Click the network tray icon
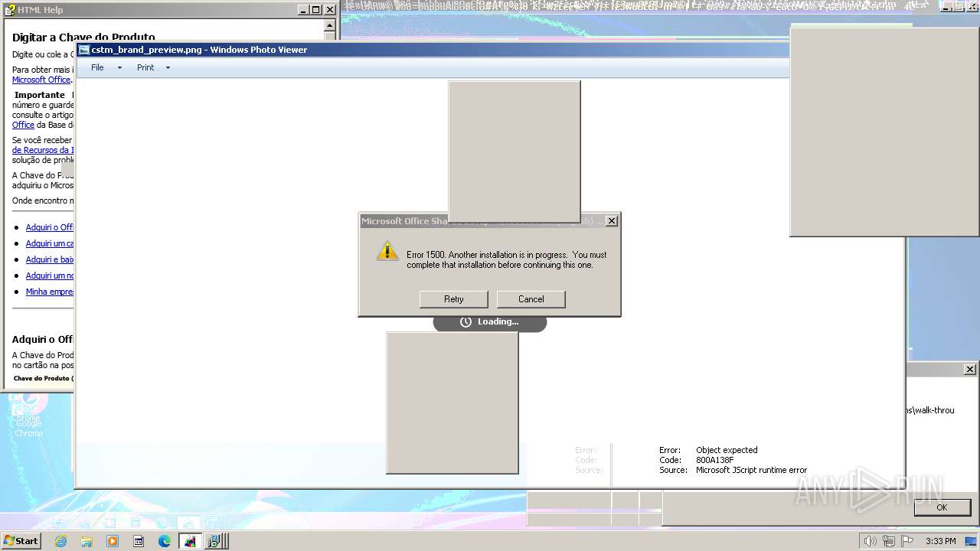This screenshot has height=551, width=980. [x=889, y=541]
